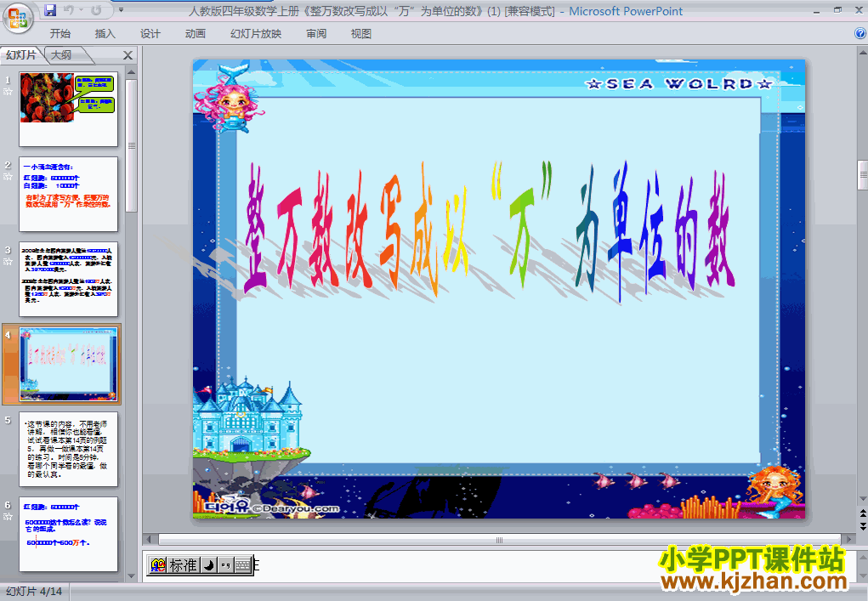This screenshot has height=601, width=868.
Task: Go to previous slide double-arrow button
Action: coord(862,514)
